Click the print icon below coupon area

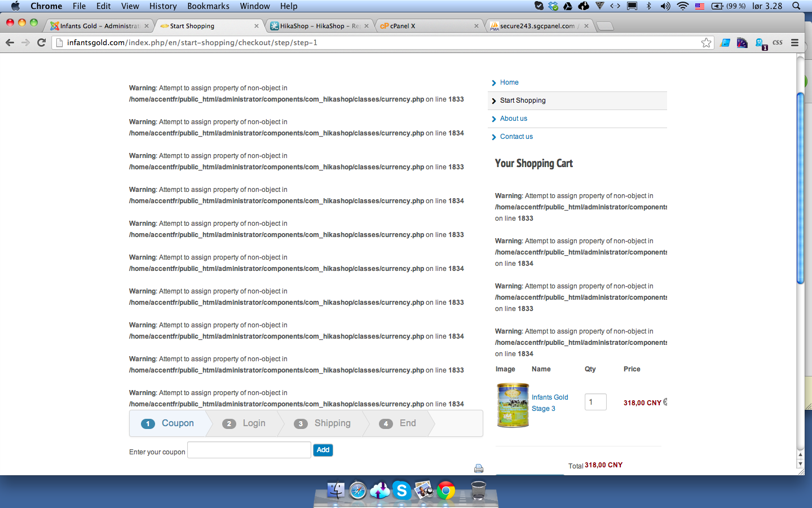pos(479,468)
